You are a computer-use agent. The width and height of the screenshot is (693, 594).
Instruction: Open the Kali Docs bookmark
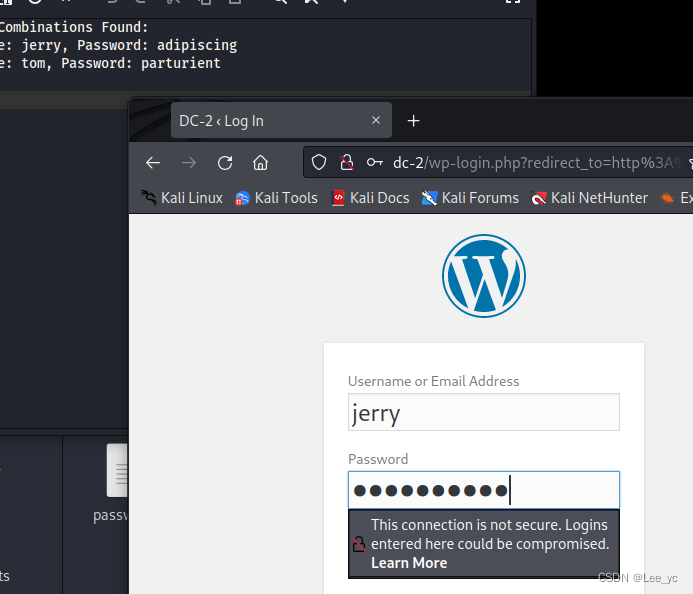[x=371, y=198]
